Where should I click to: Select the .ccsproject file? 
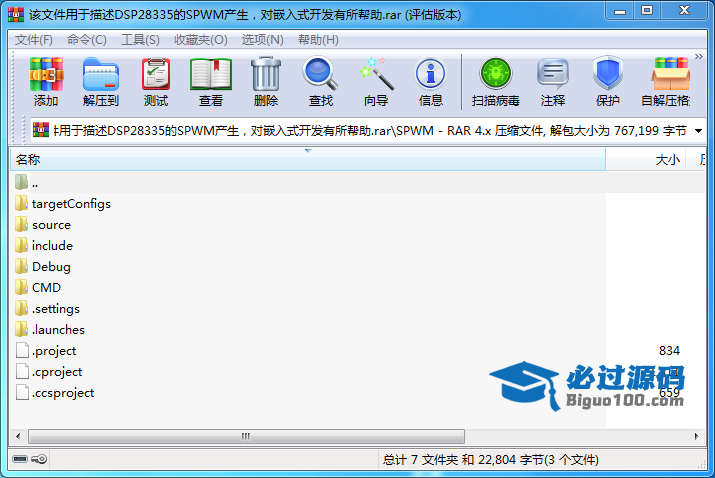click(55, 392)
